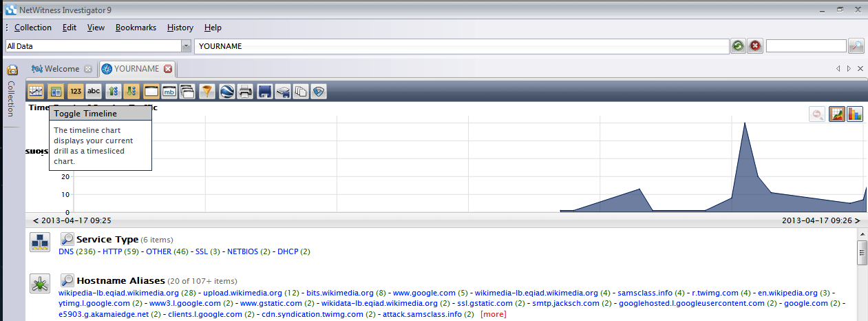This screenshot has width=868, height=321.
Task: Open attack.samsclass.info hostname link
Action: click(x=422, y=314)
